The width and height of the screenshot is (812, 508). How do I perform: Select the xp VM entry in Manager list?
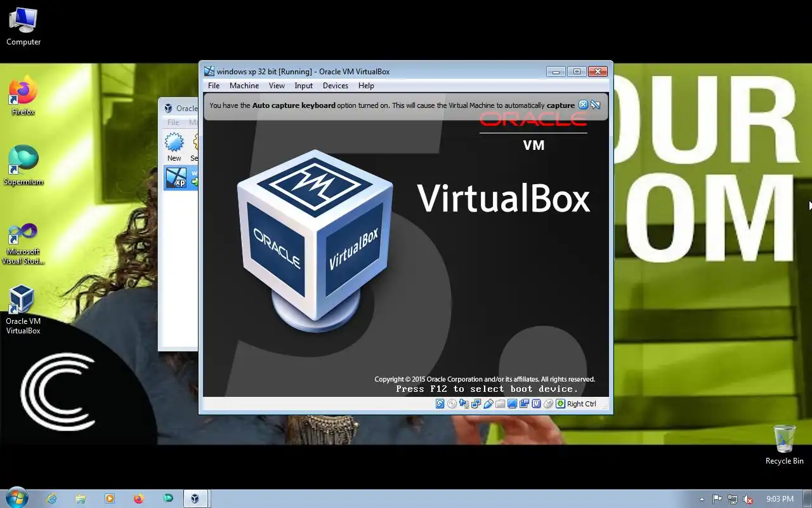coord(181,177)
